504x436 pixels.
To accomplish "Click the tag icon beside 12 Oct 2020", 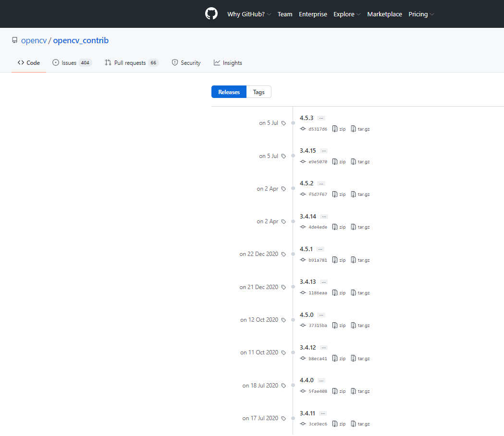I will click(x=283, y=320).
